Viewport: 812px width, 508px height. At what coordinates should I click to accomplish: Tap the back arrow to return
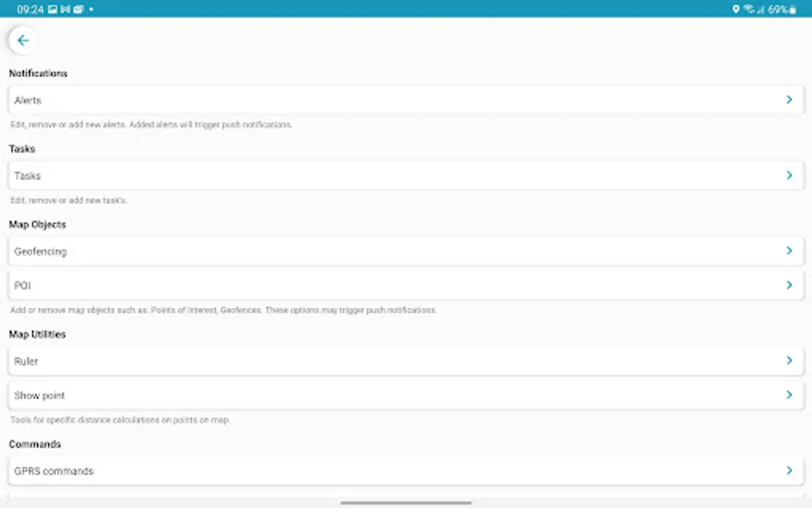[23, 40]
